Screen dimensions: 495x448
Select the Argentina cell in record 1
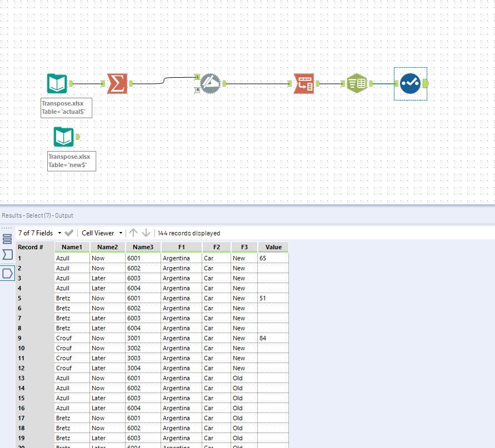click(182, 258)
